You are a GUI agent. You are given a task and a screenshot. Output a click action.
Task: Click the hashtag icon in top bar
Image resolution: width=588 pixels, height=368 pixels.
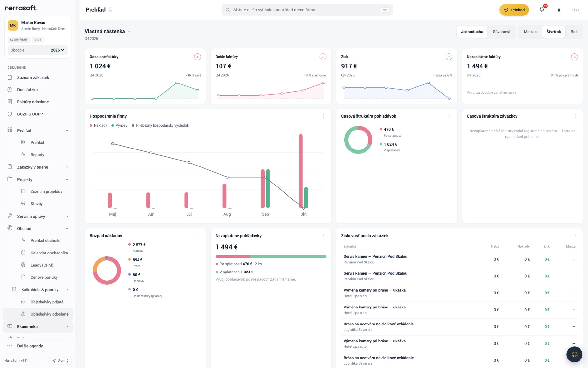(x=559, y=10)
